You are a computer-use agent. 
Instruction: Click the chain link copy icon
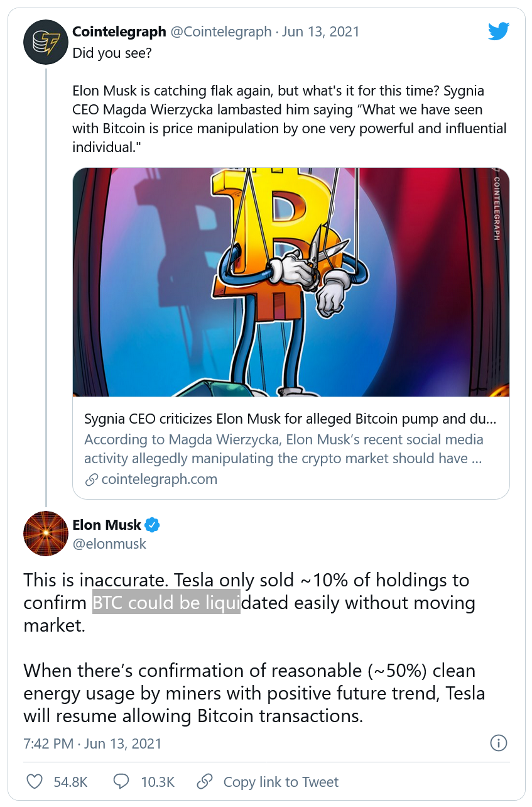pos(204,782)
